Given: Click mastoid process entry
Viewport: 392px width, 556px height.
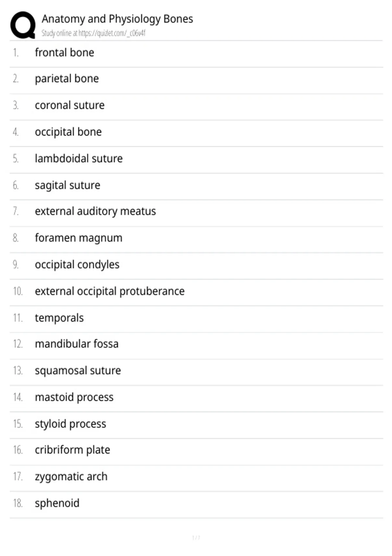Looking at the screenshot, I should (x=74, y=397).
